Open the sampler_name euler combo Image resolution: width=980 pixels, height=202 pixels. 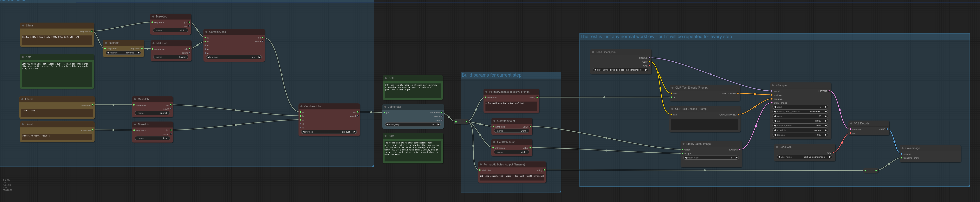click(x=801, y=126)
